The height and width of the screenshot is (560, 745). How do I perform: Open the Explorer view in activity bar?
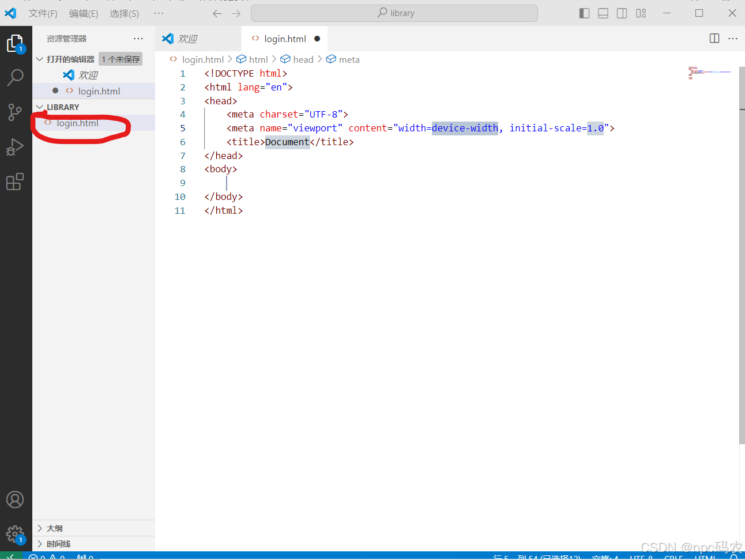coord(15,43)
